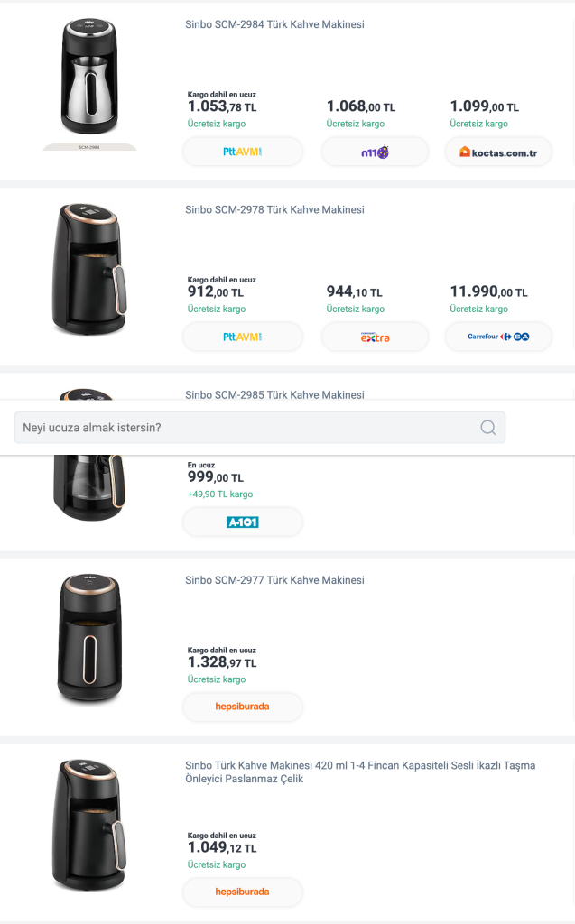The image size is (575, 924).
Task: Open the koctas.com.tr store offer button
Action: 498,152
